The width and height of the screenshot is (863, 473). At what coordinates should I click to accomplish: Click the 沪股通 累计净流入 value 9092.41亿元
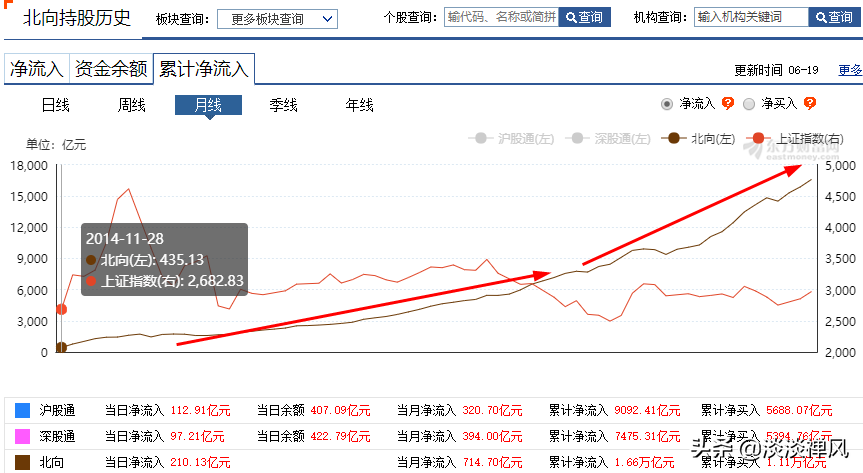pos(647,411)
